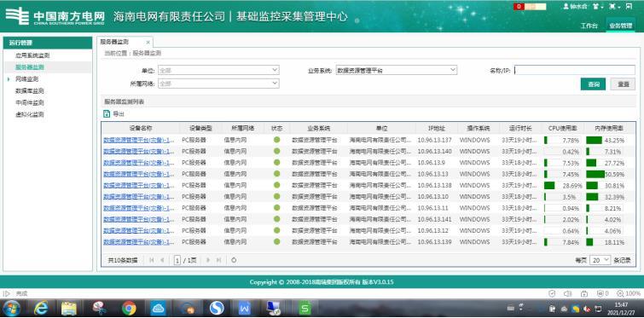The height and width of the screenshot is (318, 644).
Task: Click the fullscreen icon at the header's far right
Action: click(x=629, y=7)
